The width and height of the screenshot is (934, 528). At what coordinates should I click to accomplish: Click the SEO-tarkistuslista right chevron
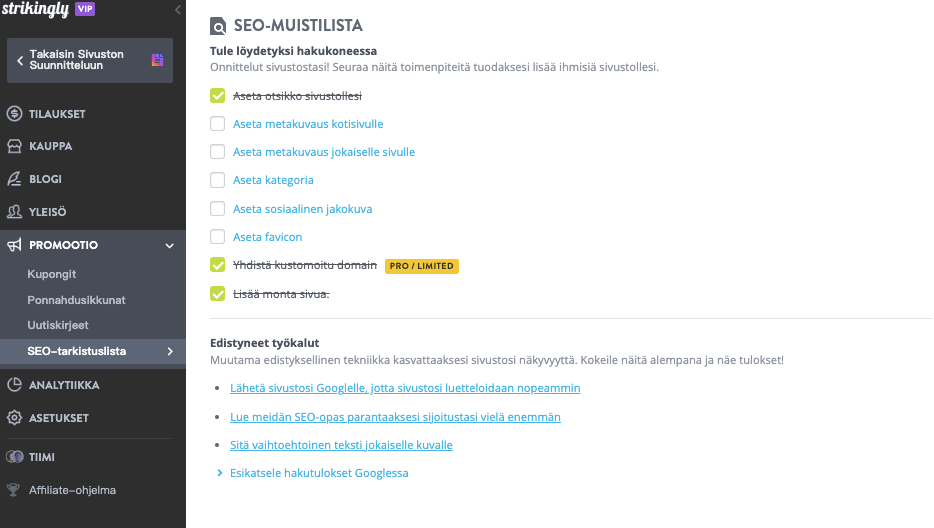(x=170, y=352)
